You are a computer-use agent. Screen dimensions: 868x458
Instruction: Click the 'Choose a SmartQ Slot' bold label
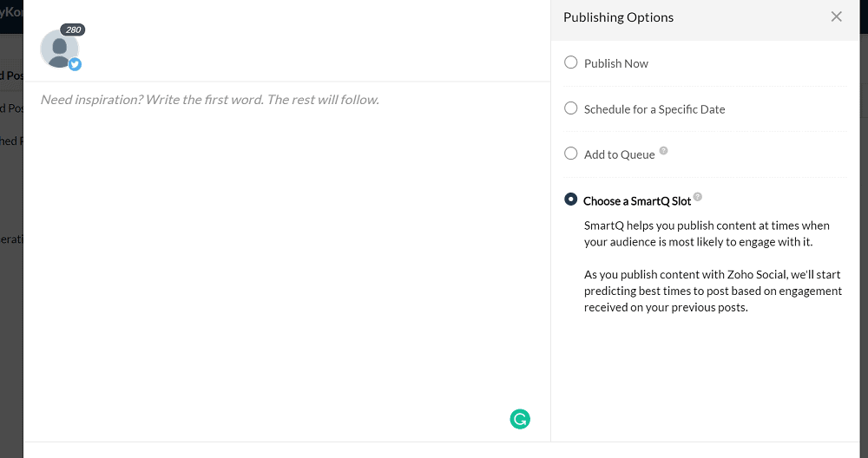637,201
